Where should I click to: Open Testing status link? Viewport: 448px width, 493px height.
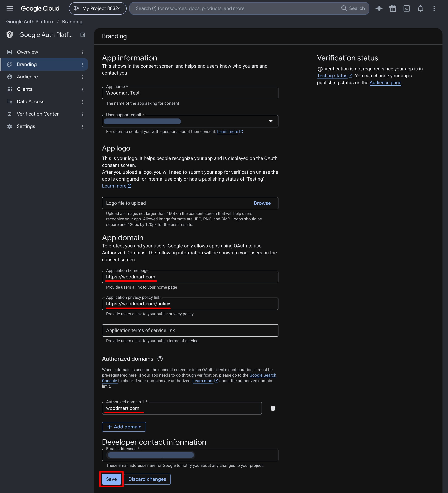tap(334, 76)
